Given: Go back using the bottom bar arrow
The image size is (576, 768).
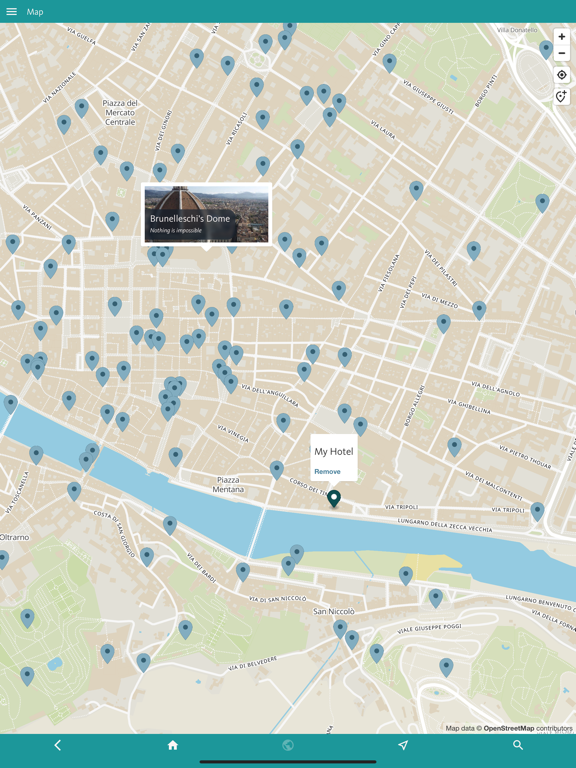Looking at the screenshot, I should click(x=58, y=745).
